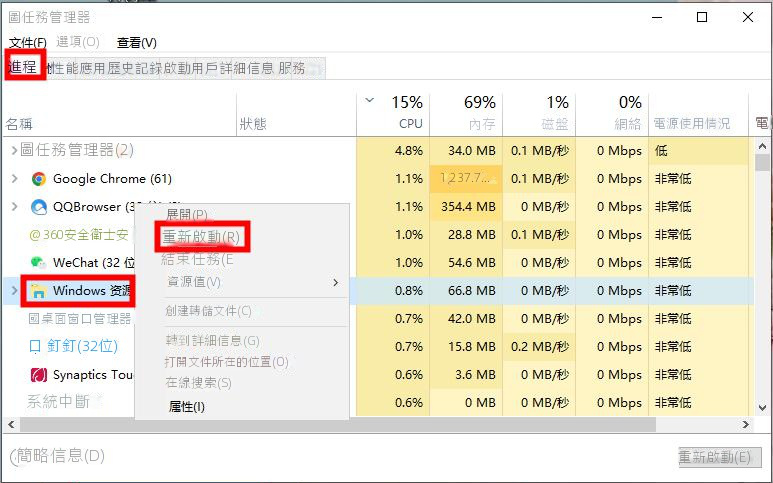Click the WeChat process icon
The image size is (773, 483).
(x=38, y=262)
